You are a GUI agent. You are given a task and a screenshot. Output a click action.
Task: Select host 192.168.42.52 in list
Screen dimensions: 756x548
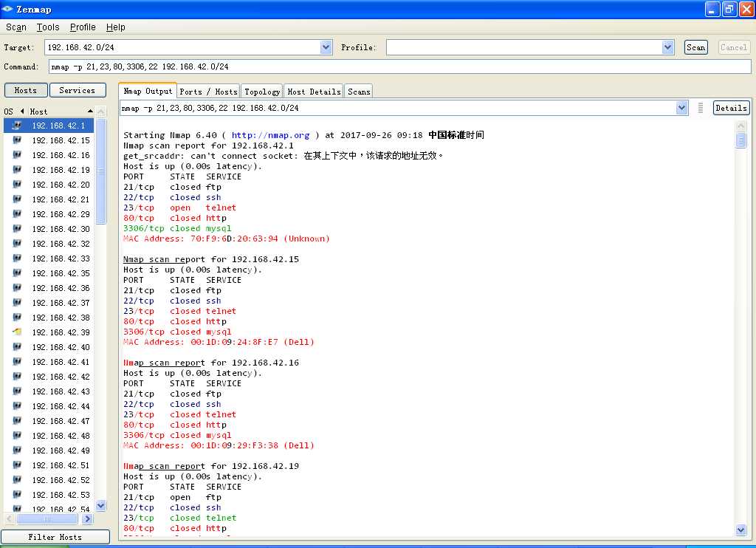tap(61, 481)
